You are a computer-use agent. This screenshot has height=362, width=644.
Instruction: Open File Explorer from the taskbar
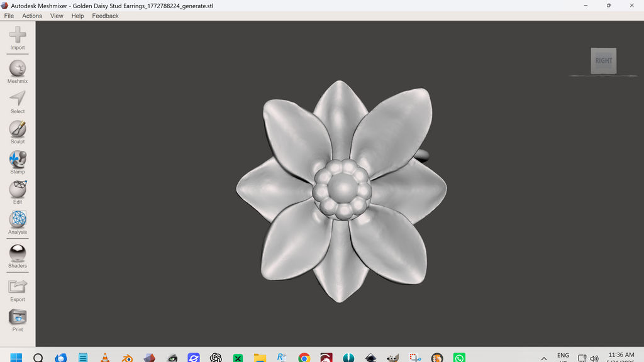coord(260,358)
